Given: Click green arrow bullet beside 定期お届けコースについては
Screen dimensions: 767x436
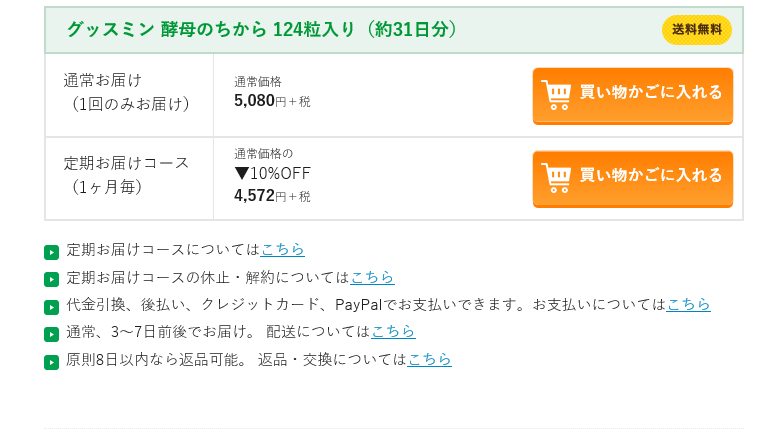Looking at the screenshot, I should tap(52, 252).
